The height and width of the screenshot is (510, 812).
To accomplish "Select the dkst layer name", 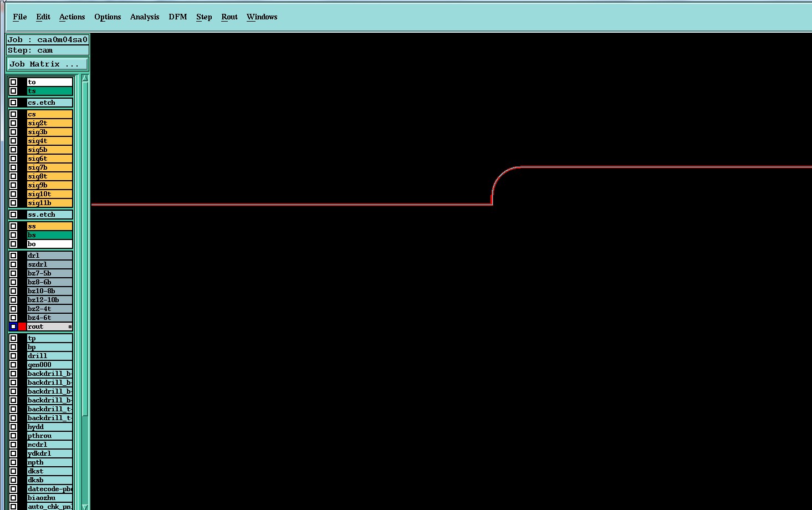I will click(50, 471).
